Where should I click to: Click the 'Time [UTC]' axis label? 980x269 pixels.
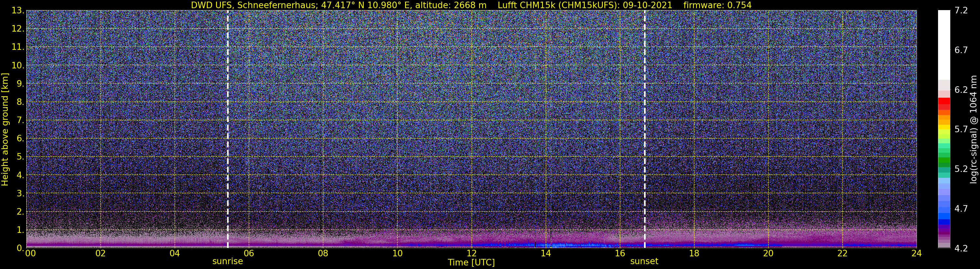tap(471, 262)
